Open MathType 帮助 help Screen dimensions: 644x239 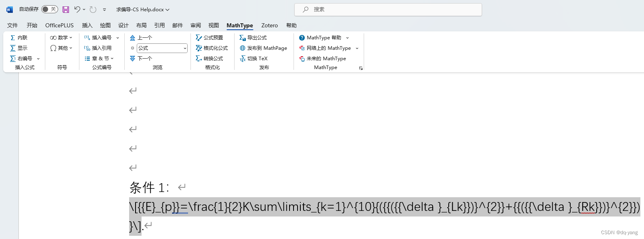click(x=320, y=37)
